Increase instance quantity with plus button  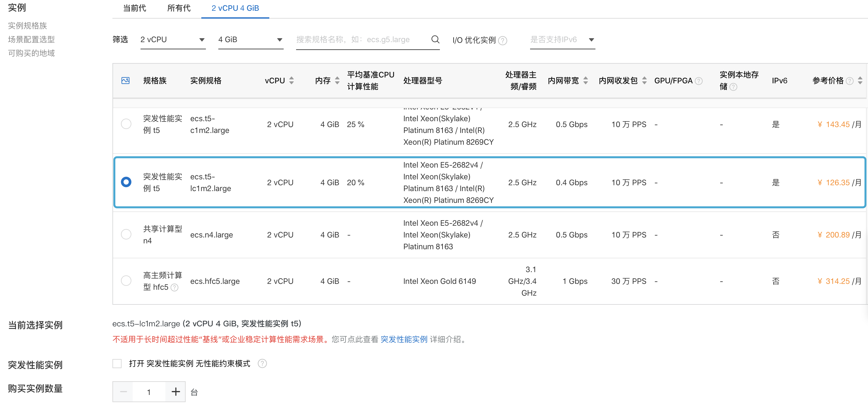175,391
